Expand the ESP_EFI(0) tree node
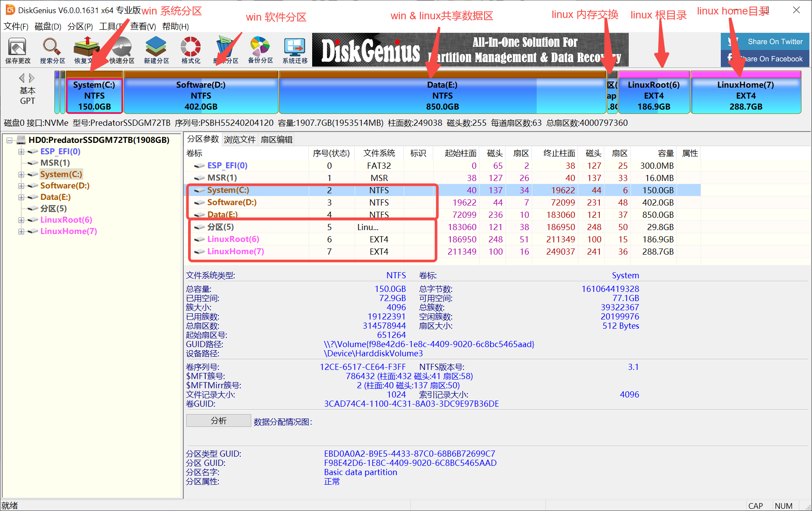812x511 pixels. click(21, 152)
